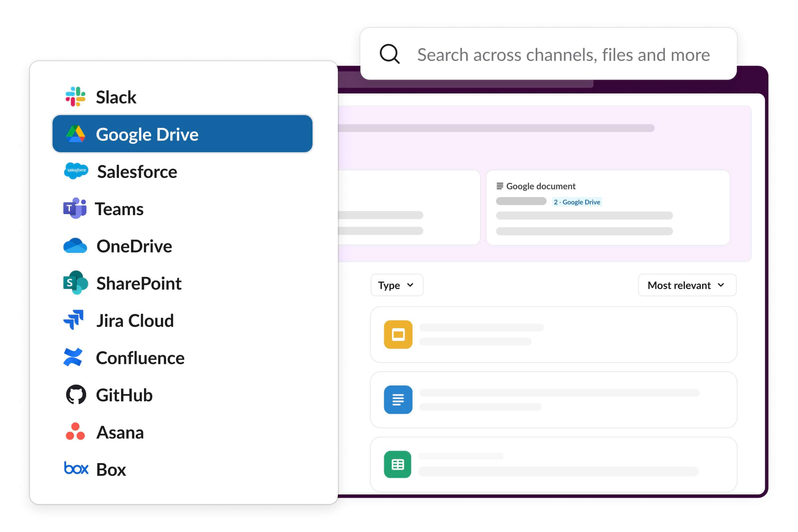This screenshot has width=798, height=532.
Task: Click the SharePoint icon
Action: tap(76, 283)
